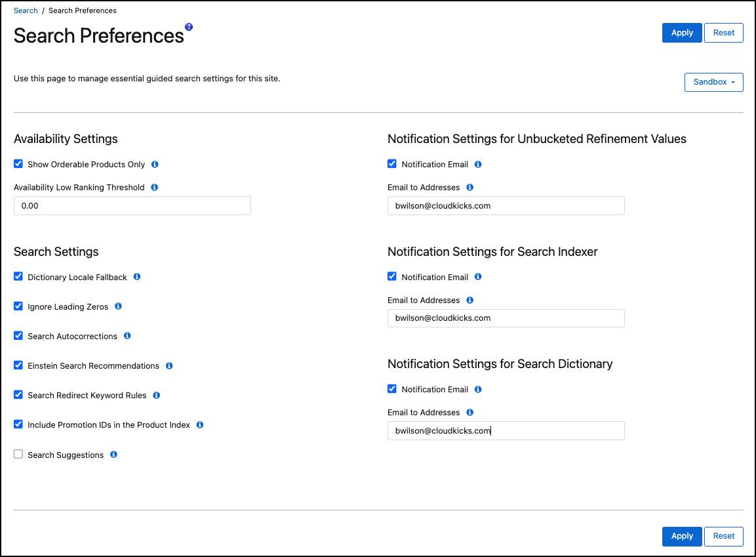Click the Notification Settings for Unbucketed Refinement Values heading
The image size is (756, 557).
pyautogui.click(x=536, y=139)
